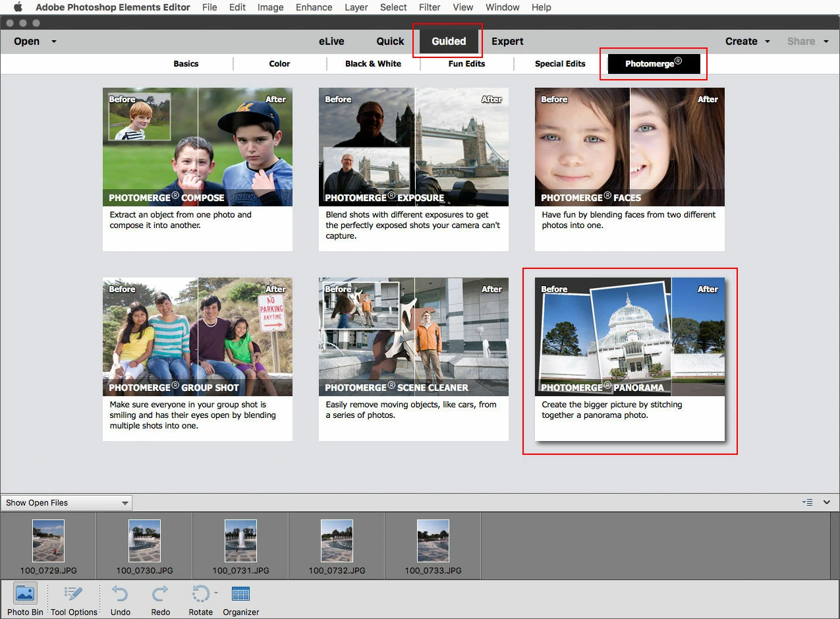Choose the Photomerge Compose guided edit
840x619 pixels.
tap(198, 169)
